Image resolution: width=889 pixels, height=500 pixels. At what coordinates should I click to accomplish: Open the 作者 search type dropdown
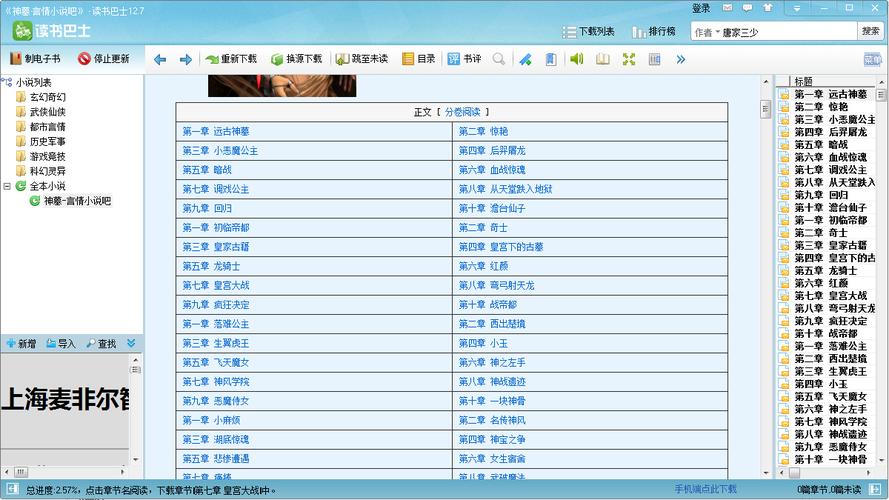click(705, 32)
